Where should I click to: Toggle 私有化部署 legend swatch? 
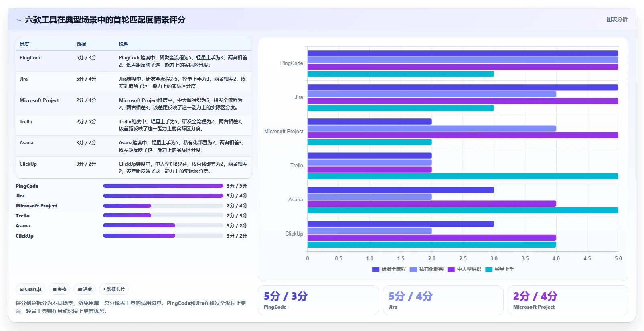coord(413,269)
